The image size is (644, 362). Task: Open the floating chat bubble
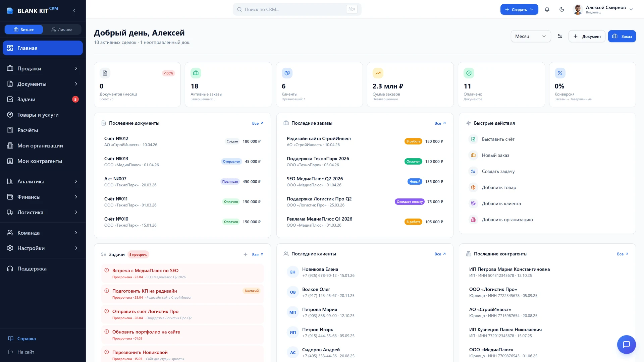click(626, 344)
